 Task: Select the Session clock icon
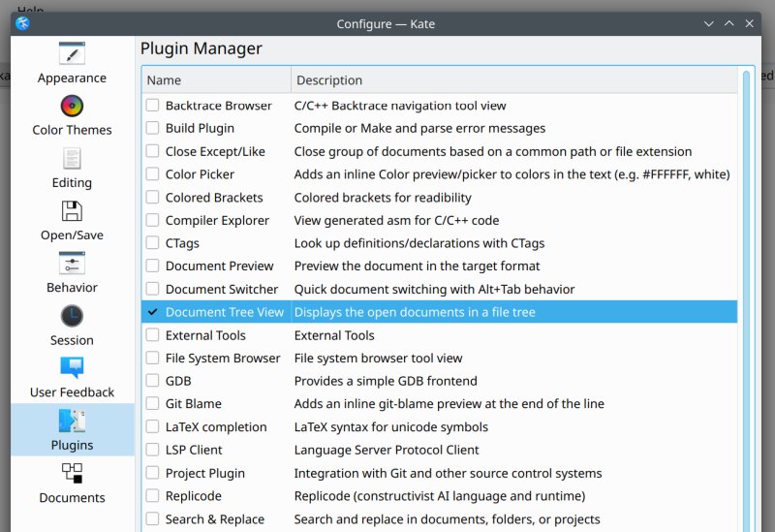(72, 316)
